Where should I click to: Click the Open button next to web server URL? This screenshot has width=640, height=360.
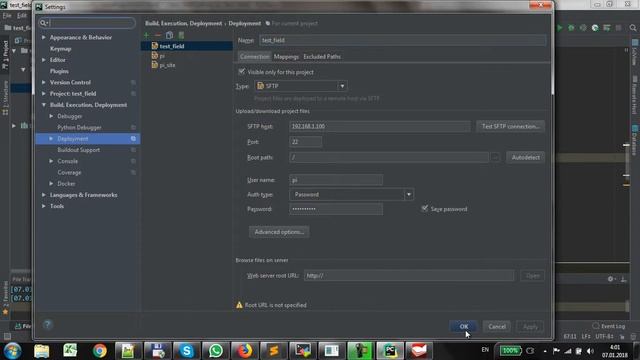[x=532, y=276]
